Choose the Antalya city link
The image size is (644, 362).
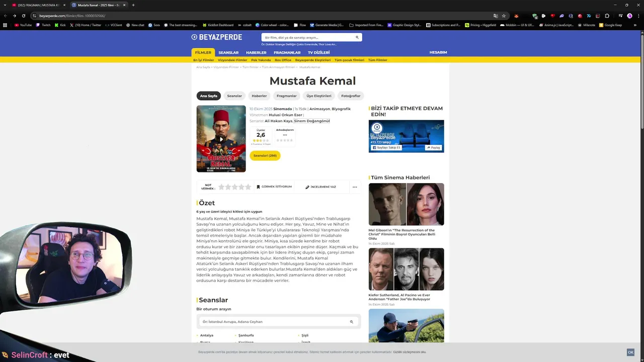click(x=207, y=335)
